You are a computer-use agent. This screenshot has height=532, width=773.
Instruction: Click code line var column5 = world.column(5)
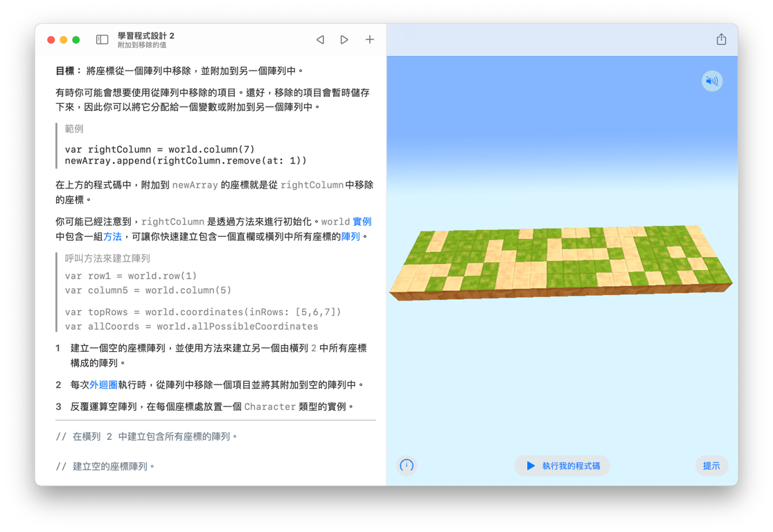tap(148, 290)
